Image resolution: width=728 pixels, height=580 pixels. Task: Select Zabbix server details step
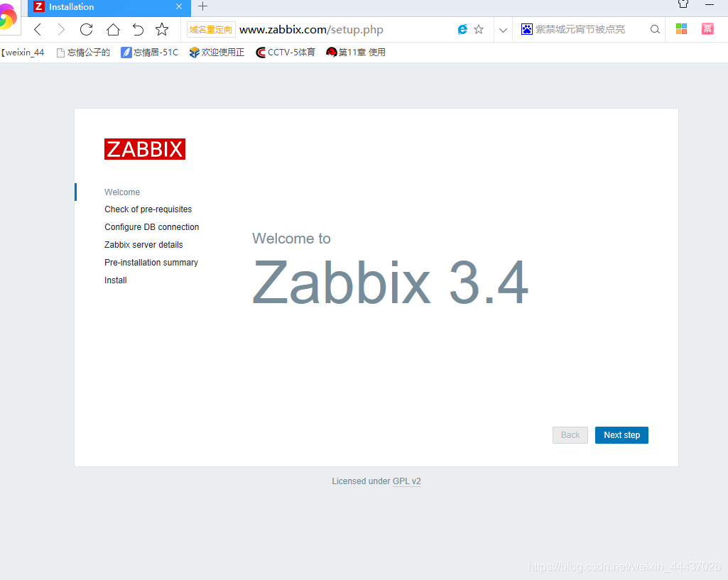point(143,244)
